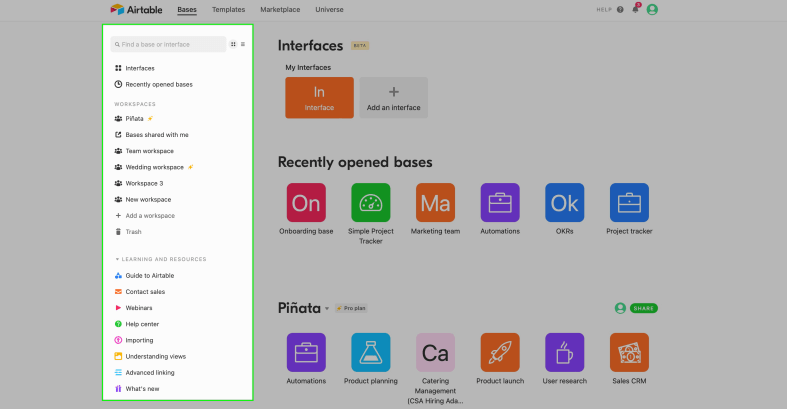
Task: Open the orange Interface tile
Action: tap(319, 98)
